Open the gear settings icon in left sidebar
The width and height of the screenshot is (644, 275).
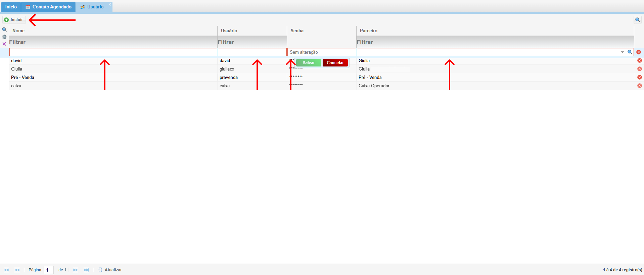point(4,37)
